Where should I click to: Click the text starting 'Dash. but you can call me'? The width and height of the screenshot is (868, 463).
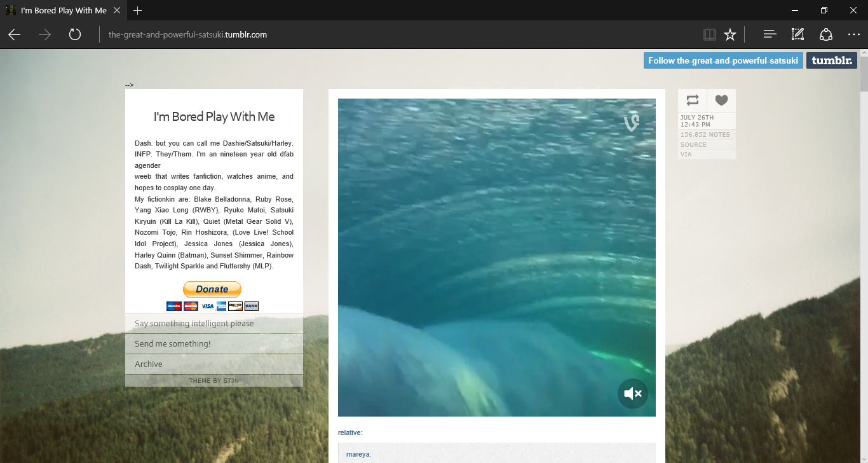coord(214,143)
